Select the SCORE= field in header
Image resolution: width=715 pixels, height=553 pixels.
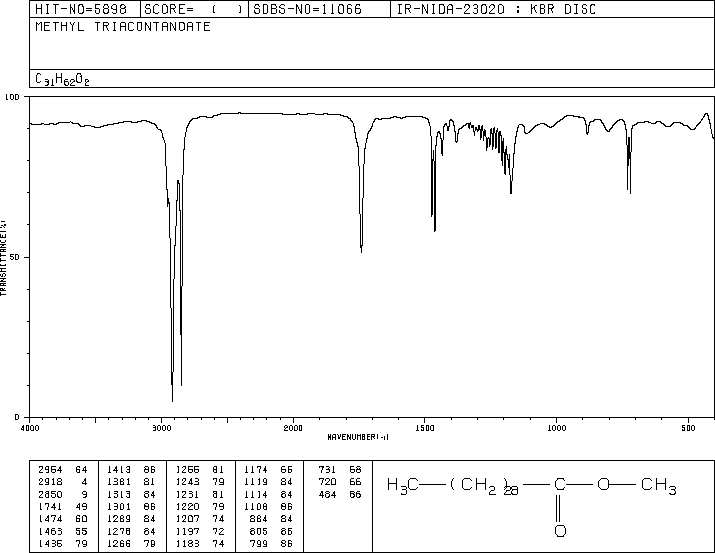(x=193, y=9)
